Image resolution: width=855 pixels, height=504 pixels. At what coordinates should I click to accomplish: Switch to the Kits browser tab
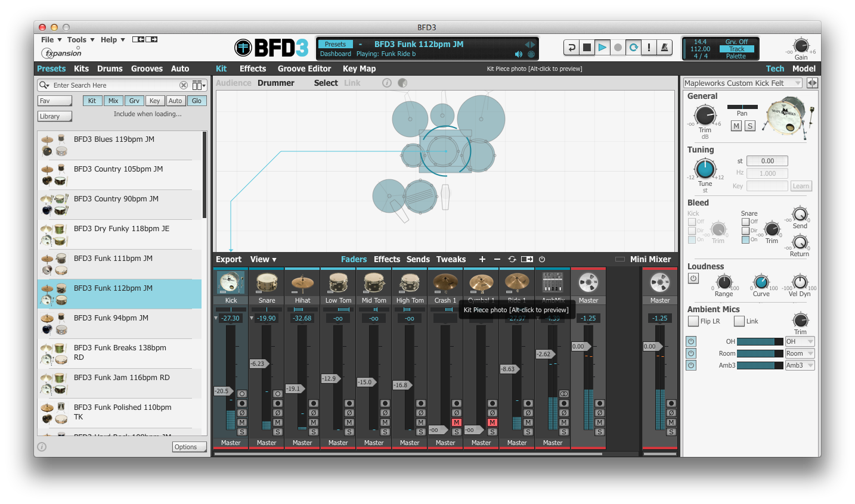coord(81,69)
